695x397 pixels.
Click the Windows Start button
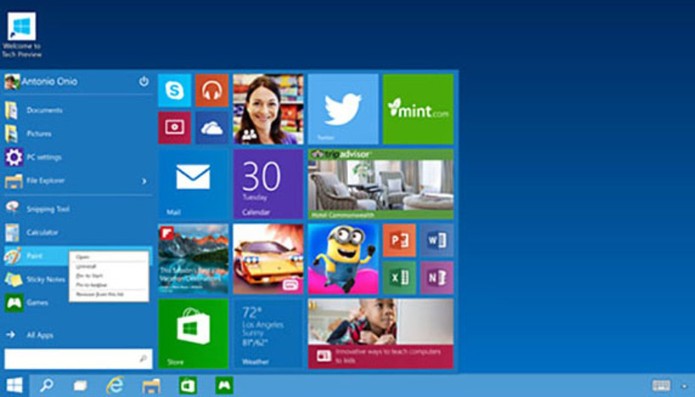click(x=14, y=385)
